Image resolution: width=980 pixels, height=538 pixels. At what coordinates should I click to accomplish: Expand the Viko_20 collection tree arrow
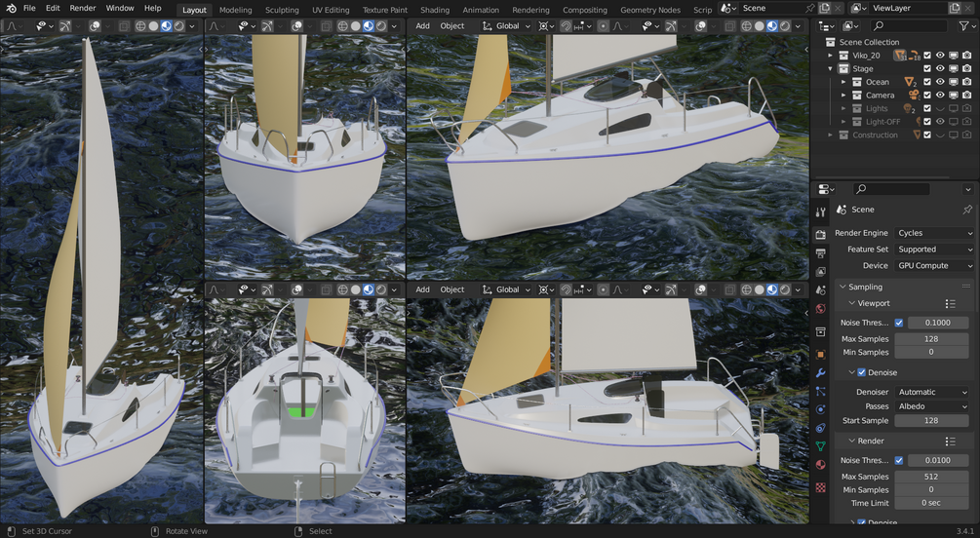tap(831, 56)
